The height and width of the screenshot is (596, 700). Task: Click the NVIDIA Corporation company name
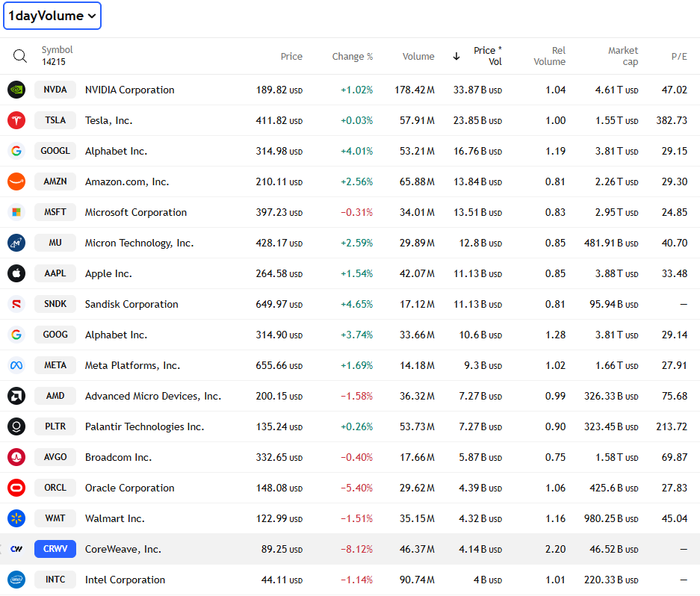tap(130, 90)
